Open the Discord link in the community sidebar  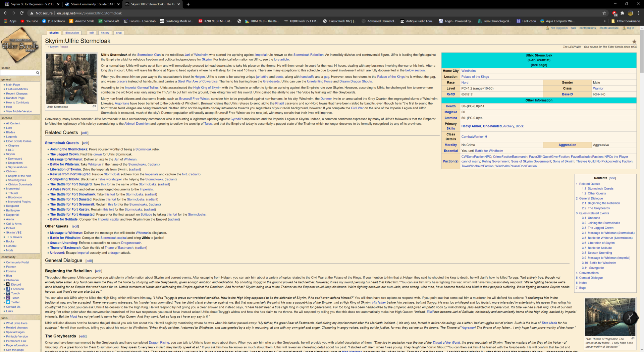(x=16, y=284)
